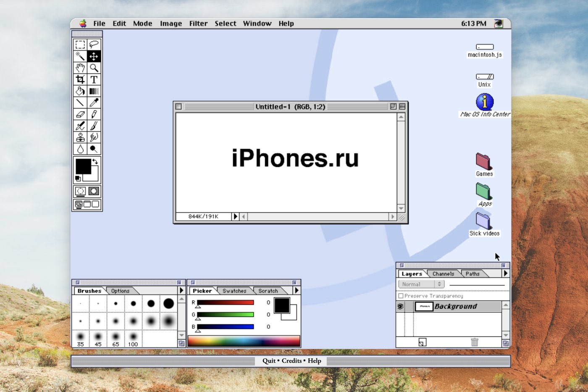588x392 pixels.
Task: Open document size info triangle popup
Action: (235, 216)
